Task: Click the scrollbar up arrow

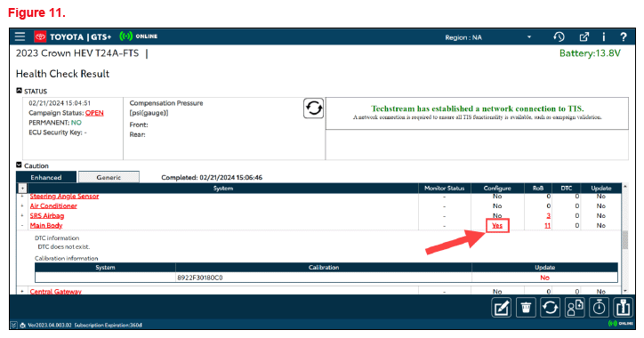Action: click(625, 187)
